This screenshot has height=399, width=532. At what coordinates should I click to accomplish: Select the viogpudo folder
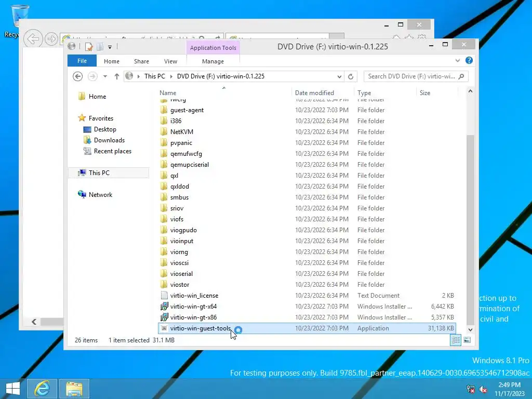point(183,230)
